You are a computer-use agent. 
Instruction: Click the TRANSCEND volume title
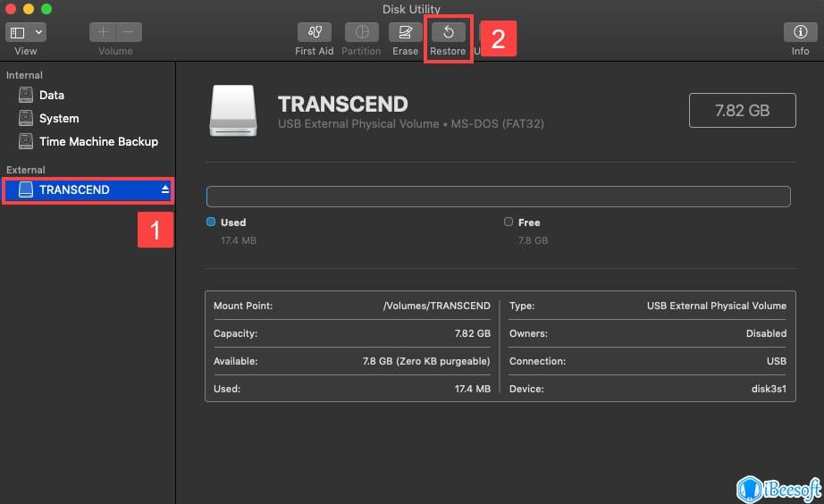(342, 104)
